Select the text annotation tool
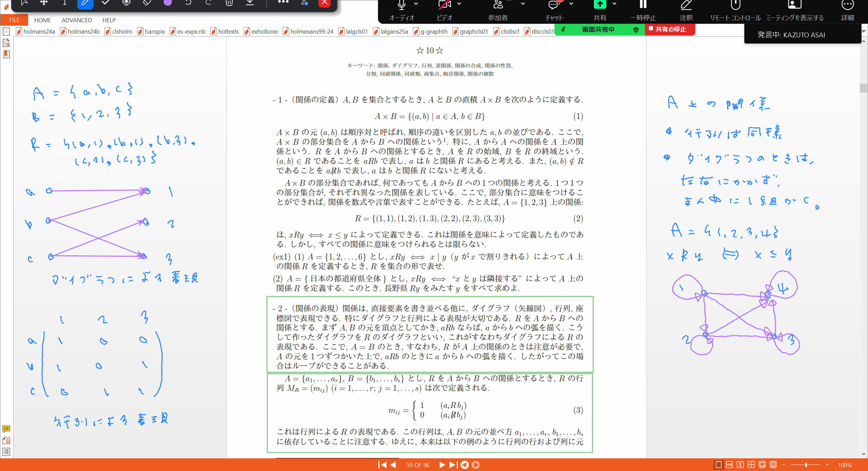 tap(64, 3)
